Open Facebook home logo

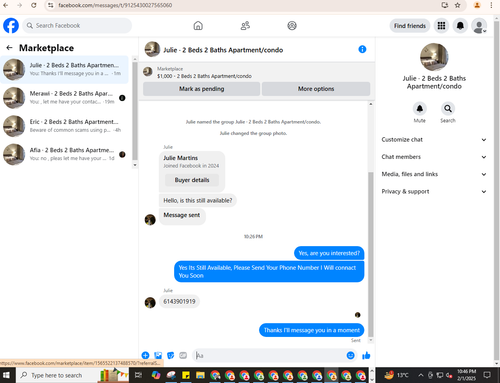pos(11,26)
